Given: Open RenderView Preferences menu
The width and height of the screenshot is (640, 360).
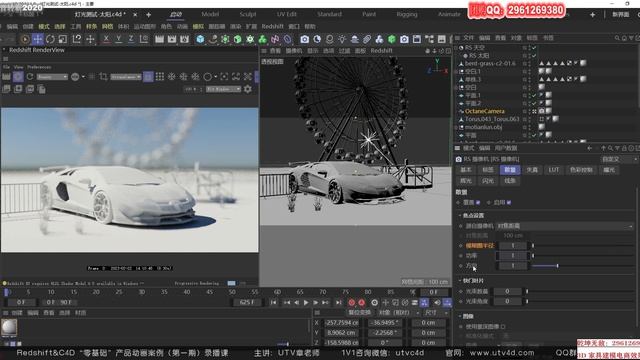Looking at the screenshot, I should click(x=39, y=67).
